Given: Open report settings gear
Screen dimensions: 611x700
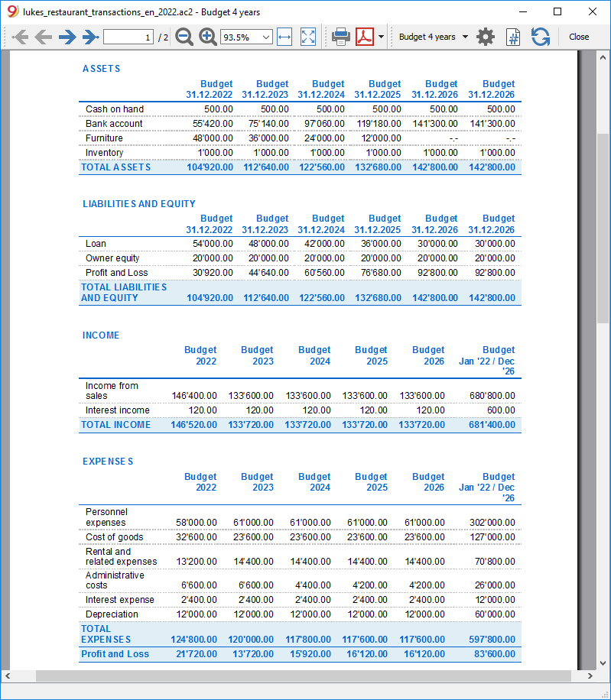Looking at the screenshot, I should pos(486,37).
